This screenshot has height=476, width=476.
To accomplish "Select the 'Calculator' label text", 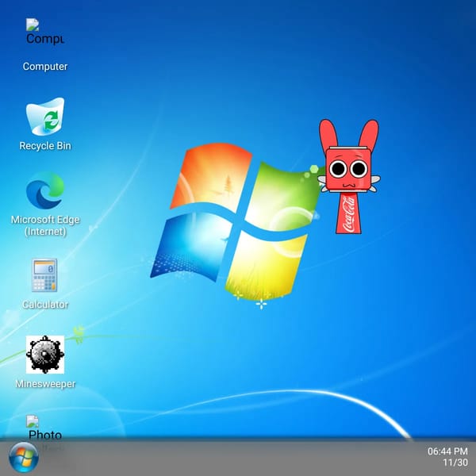I will click(45, 305).
